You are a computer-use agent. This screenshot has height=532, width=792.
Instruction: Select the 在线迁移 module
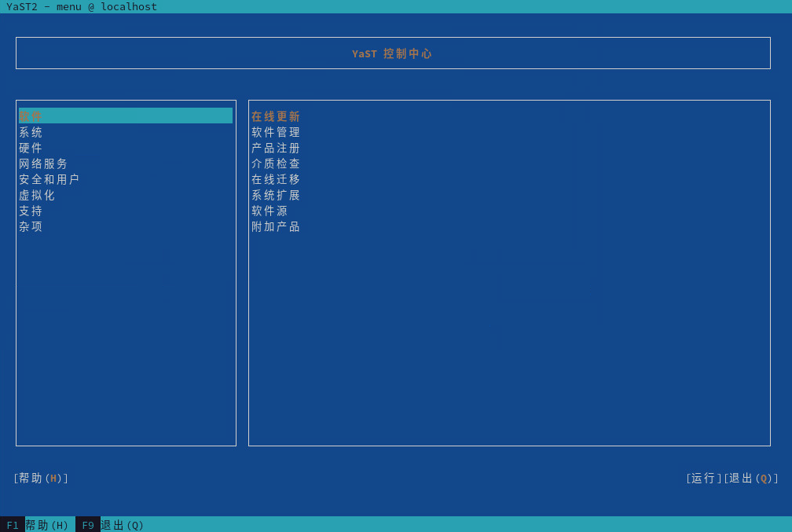276,179
